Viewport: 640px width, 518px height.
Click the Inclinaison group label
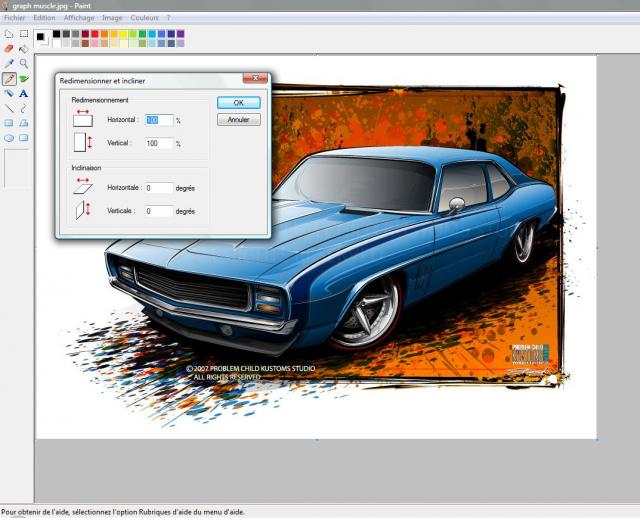(86, 168)
